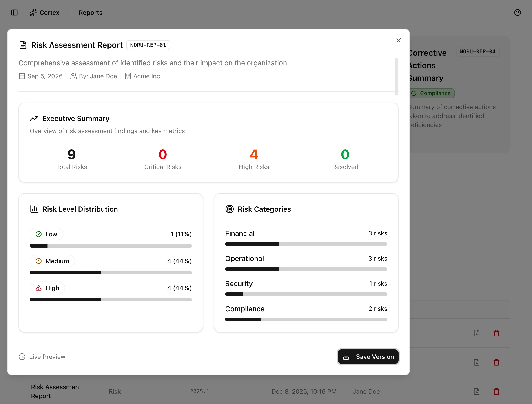This screenshot has height=404, width=532.
Task: Click the High risk level badge
Action: pyautogui.click(x=47, y=288)
